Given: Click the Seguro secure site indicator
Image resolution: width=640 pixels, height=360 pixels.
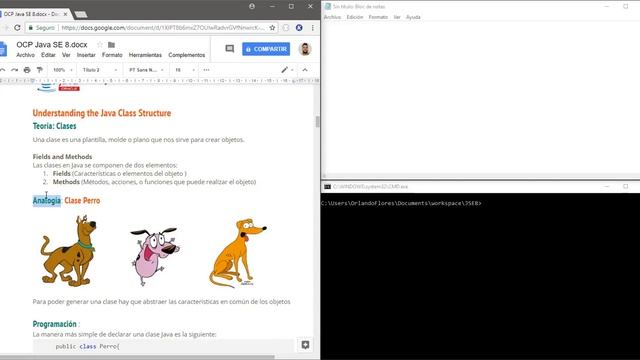Looking at the screenshot, I should [41, 28].
